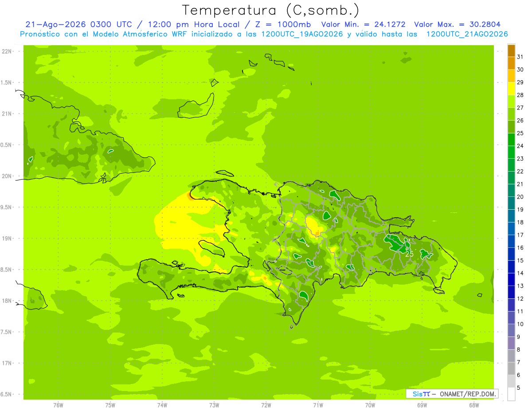Screen dimensions: 532x411
Task: Click the '19N' latitude axis label
Action: click(x=7, y=238)
